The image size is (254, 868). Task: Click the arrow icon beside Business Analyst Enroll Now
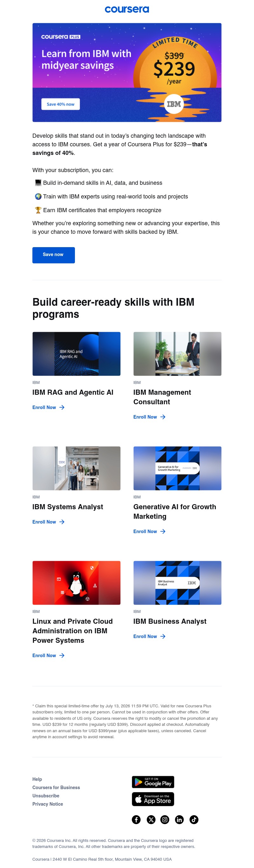pos(163,636)
